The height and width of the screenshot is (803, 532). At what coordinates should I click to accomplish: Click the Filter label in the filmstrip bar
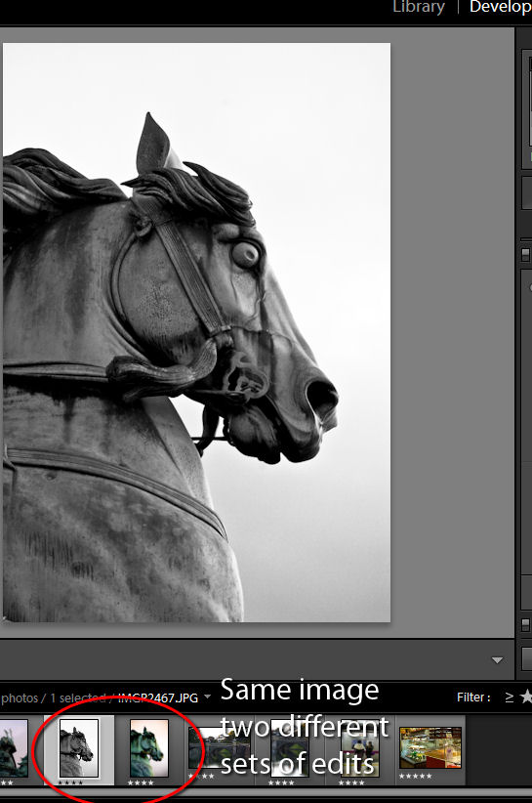[473, 697]
